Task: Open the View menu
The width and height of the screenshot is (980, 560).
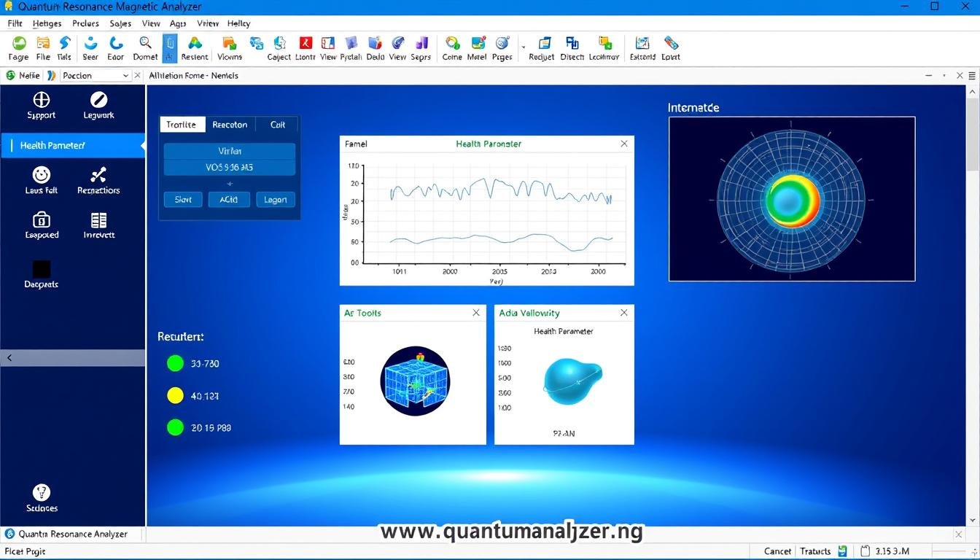Action: pyautogui.click(x=150, y=23)
